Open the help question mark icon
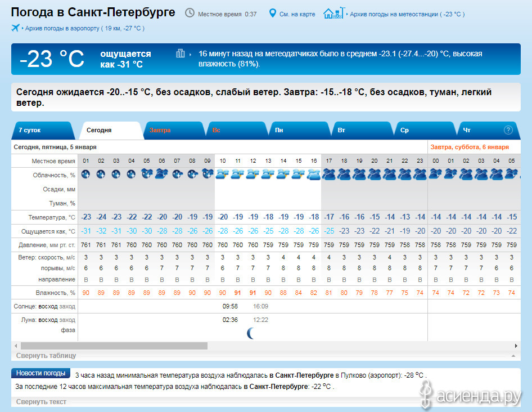Image resolution: width=532 pixels, height=412 pixels. [x=508, y=130]
